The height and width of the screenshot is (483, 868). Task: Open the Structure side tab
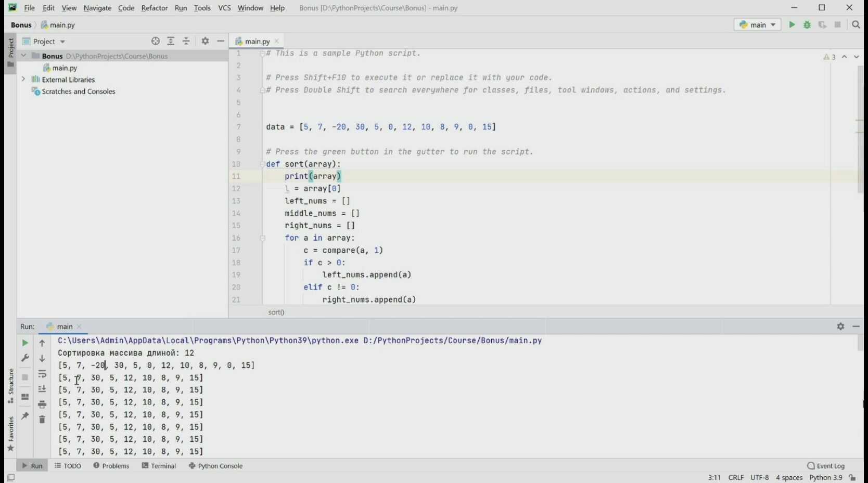(10, 385)
